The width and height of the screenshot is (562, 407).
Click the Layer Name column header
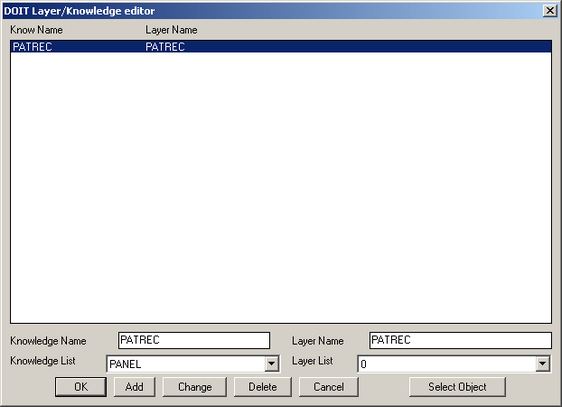tap(171, 30)
